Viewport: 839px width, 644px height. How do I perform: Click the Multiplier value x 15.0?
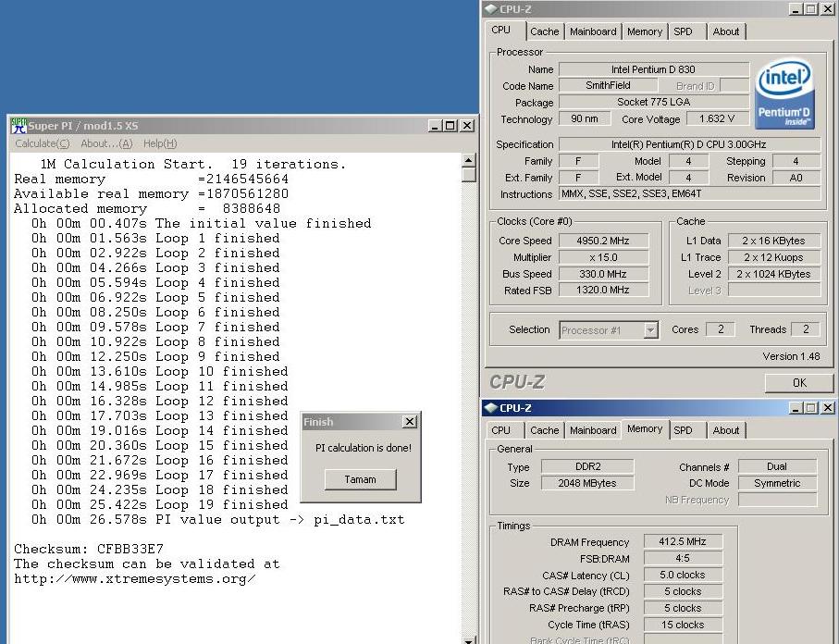603,257
